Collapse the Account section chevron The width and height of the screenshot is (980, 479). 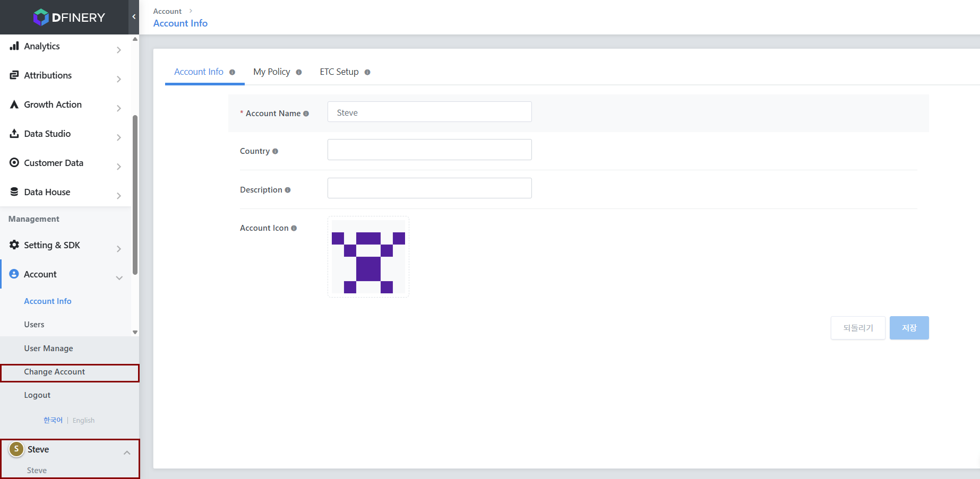coord(119,277)
